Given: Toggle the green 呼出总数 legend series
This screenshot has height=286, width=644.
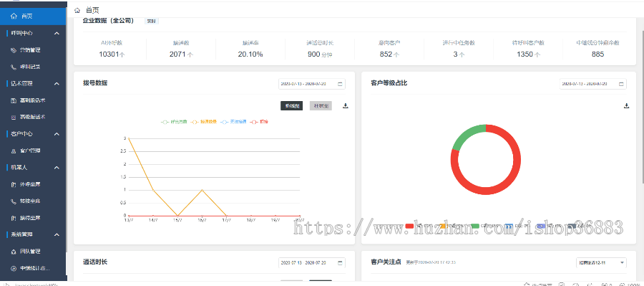Looking at the screenshot, I should (x=174, y=122).
